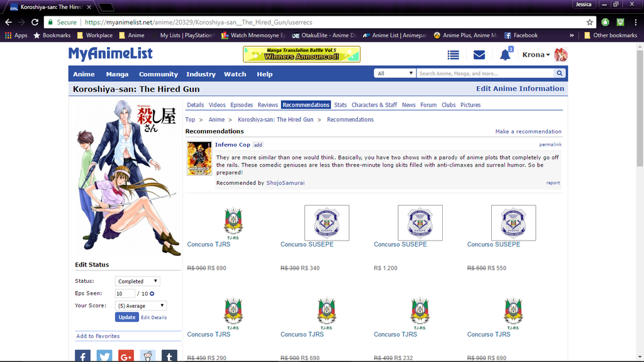644x362 pixels.
Task: Open the Facebook bookmark
Action: coord(521,35)
